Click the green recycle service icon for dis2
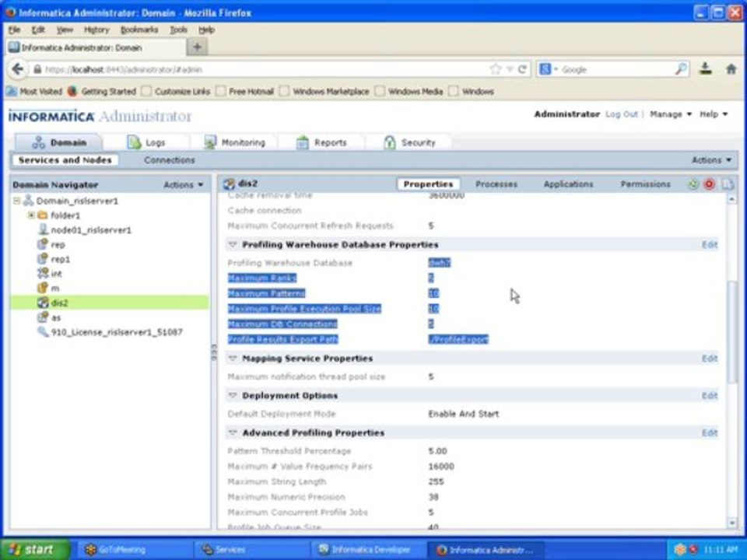The height and width of the screenshot is (560, 747). pos(693,184)
